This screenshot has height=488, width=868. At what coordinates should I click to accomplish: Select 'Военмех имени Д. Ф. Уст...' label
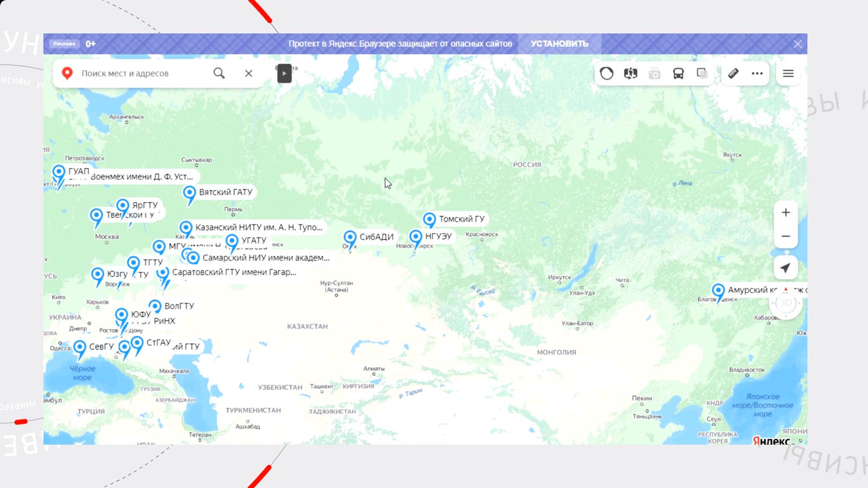click(x=142, y=177)
